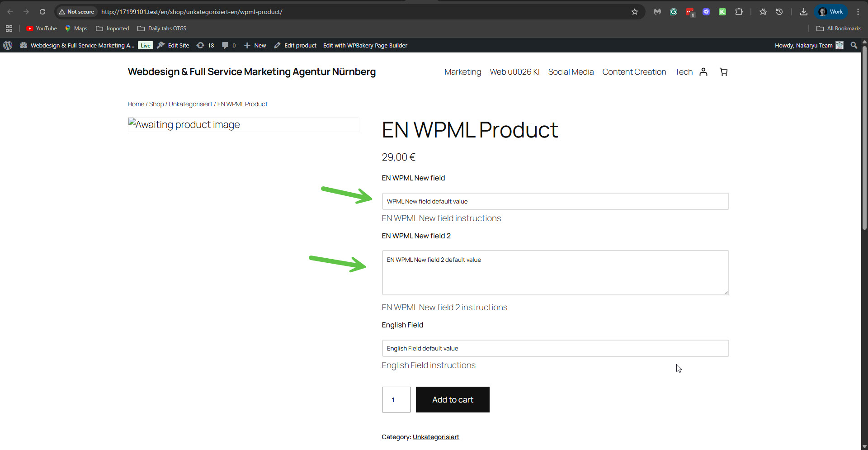The height and width of the screenshot is (450, 868).
Task: Open the Content Creation menu item
Action: 634,72
